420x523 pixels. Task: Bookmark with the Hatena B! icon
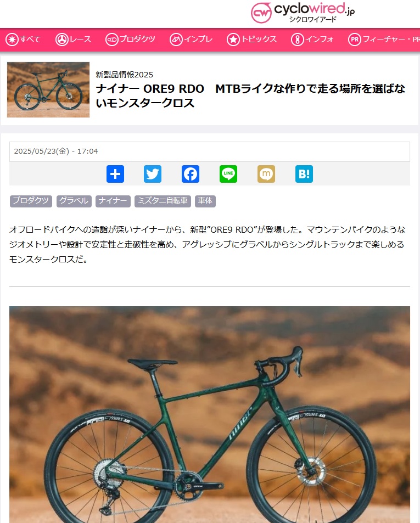pos(304,174)
